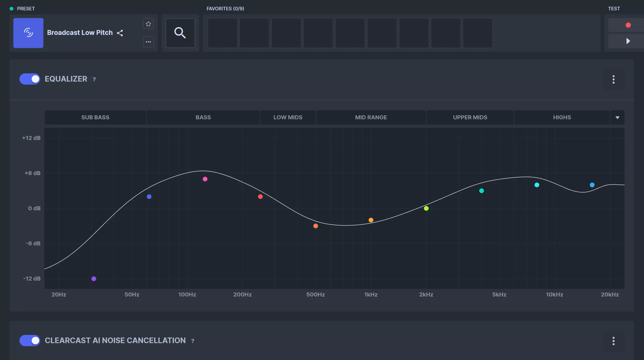Click the +12 dB axis label
The height and width of the screenshot is (360, 644).
pos(31,138)
